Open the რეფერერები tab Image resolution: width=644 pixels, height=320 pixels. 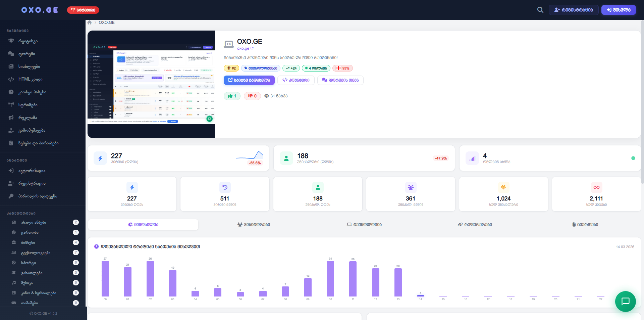coord(475,225)
